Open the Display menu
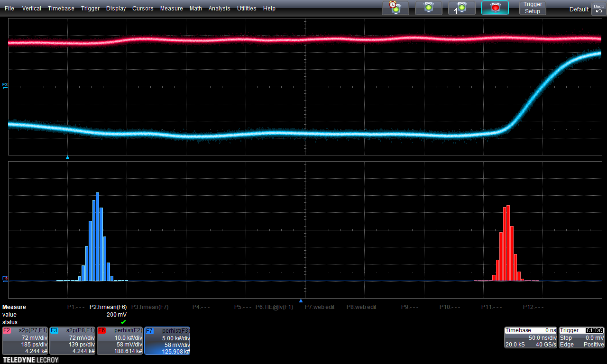 point(116,9)
